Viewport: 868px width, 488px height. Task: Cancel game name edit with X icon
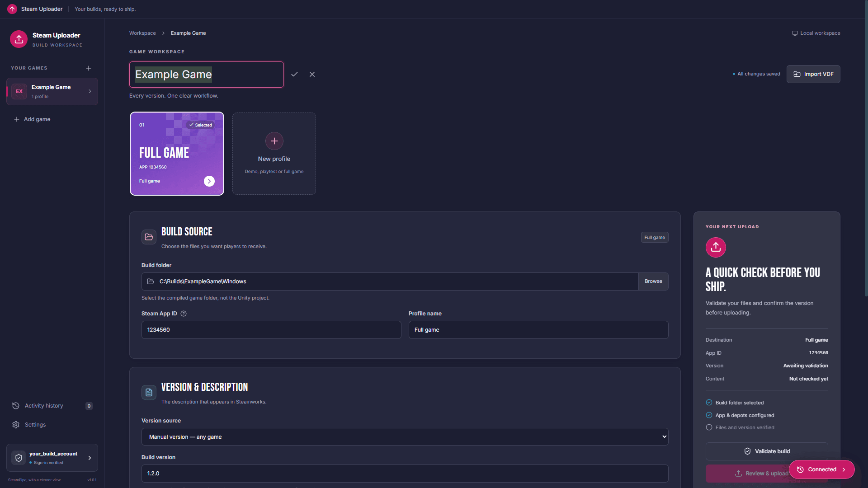click(312, 74)
